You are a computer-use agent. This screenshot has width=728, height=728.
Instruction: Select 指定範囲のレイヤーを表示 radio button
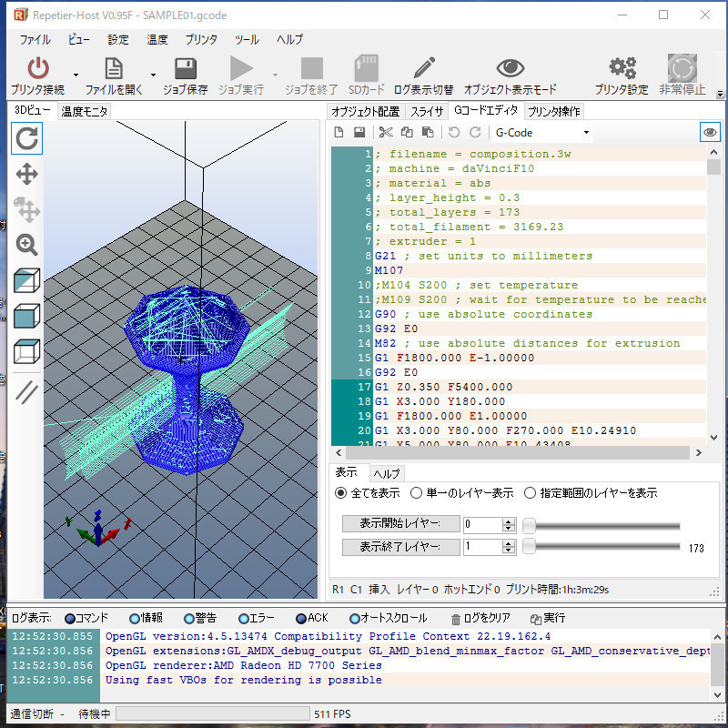tap(530, 493)
